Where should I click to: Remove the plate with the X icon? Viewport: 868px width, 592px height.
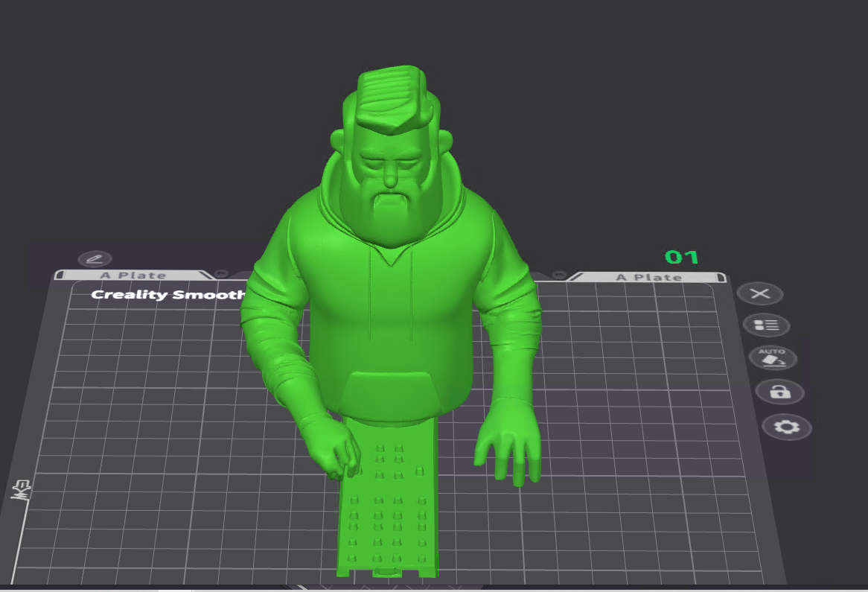pyautogui.click(x=759, y=293)
